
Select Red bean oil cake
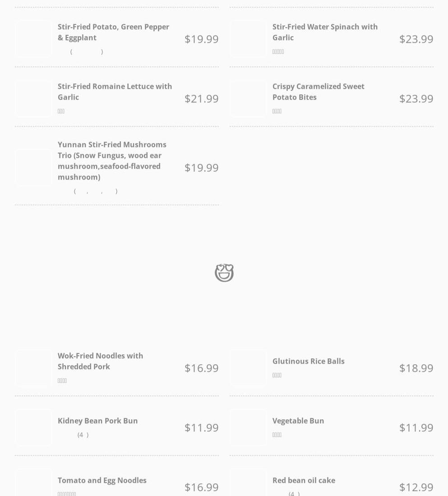tap(304, 480)
